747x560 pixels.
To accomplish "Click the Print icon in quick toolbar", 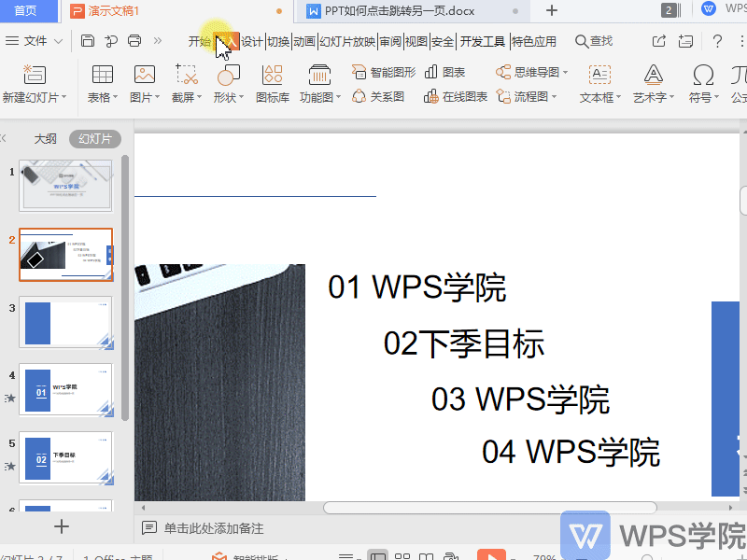I will tap(134, 41).
